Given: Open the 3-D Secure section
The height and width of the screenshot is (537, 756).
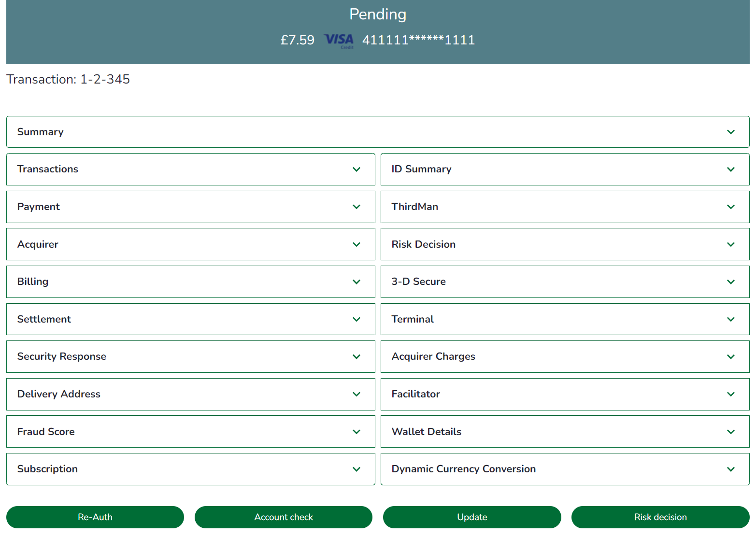Looking at the screenshot, I should click(565, 281).
